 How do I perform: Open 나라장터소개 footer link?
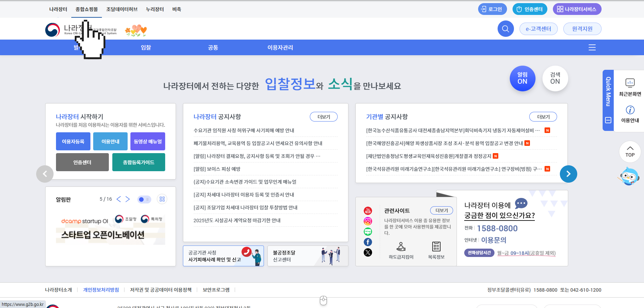tap(58, 290)
